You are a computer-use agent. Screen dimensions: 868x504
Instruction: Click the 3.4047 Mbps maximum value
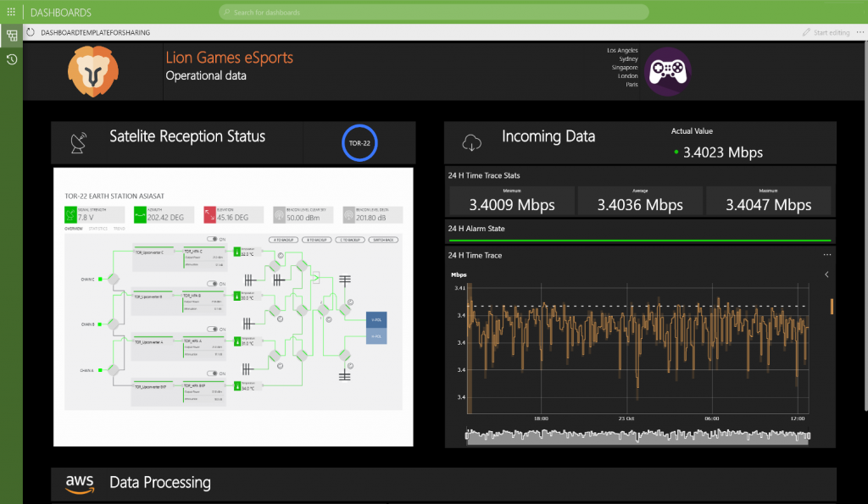coord(768,205)
